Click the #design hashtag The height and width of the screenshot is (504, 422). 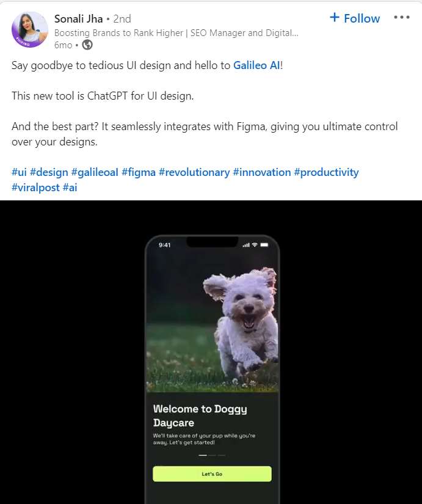click(49, 172)
